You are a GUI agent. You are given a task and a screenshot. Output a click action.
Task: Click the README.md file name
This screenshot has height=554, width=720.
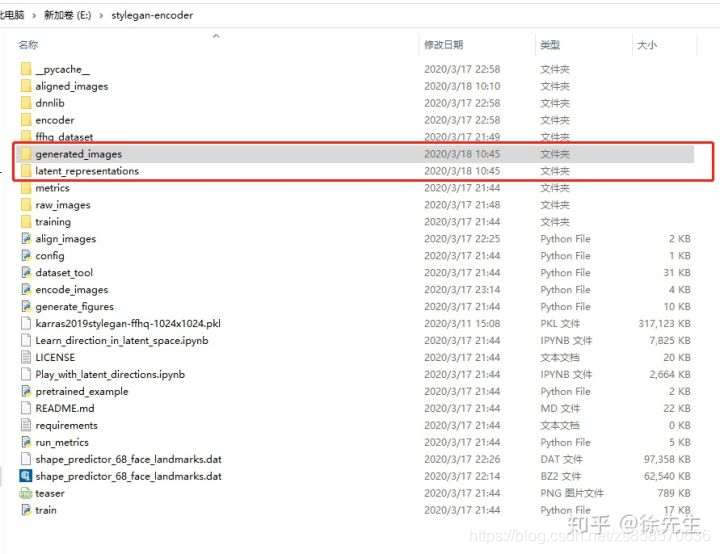65,408
